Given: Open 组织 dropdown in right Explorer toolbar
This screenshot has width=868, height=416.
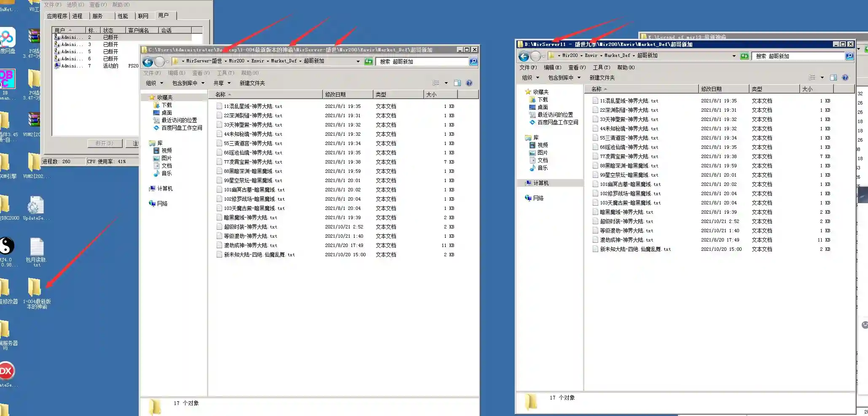Looking at the screenshot, I should [x=530, y=78].
